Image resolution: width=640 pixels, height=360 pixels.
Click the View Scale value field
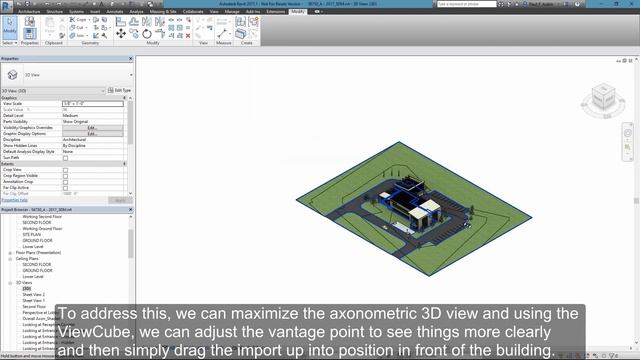pyautogui.click(x=93, y=104)
